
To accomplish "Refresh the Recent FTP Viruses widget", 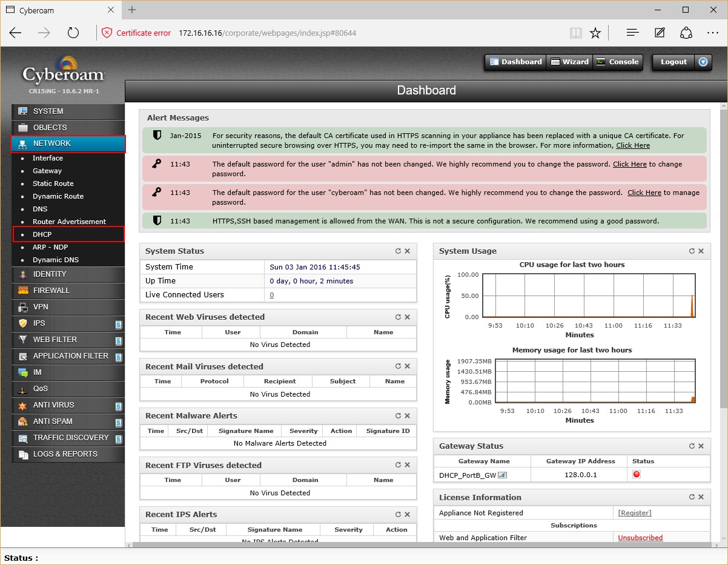I will click(x=398, y=465).
